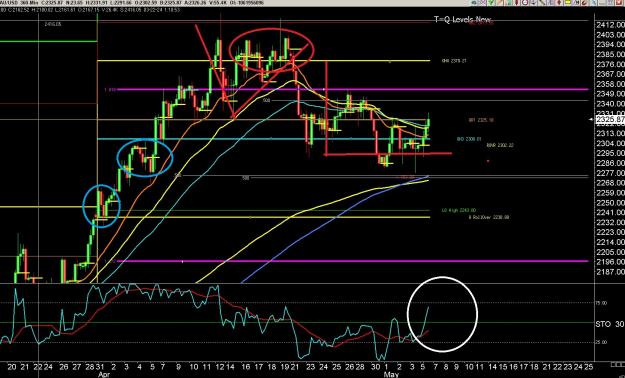
Task: Click the 2259.00 price axis label
Action: click(x=610, y=193)
